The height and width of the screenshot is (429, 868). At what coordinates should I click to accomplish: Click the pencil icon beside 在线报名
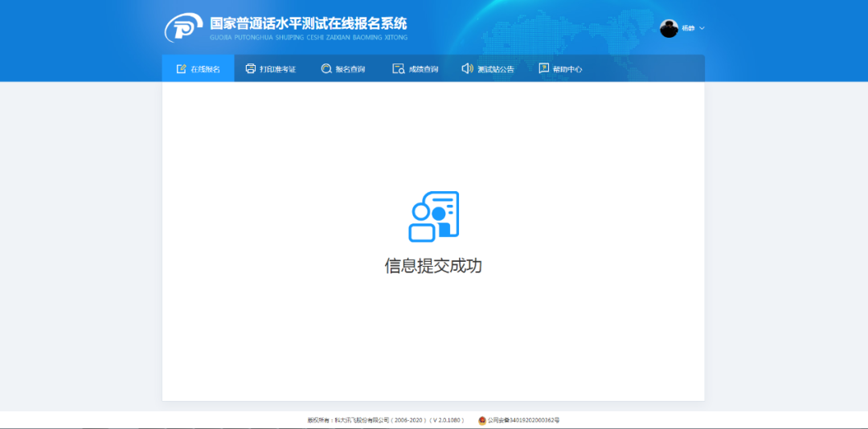click(182, 69)
